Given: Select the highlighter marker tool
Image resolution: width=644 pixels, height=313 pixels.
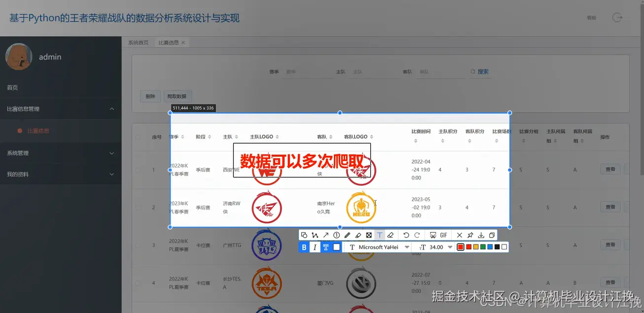Looking at the screenshot, I should [358, 235].
